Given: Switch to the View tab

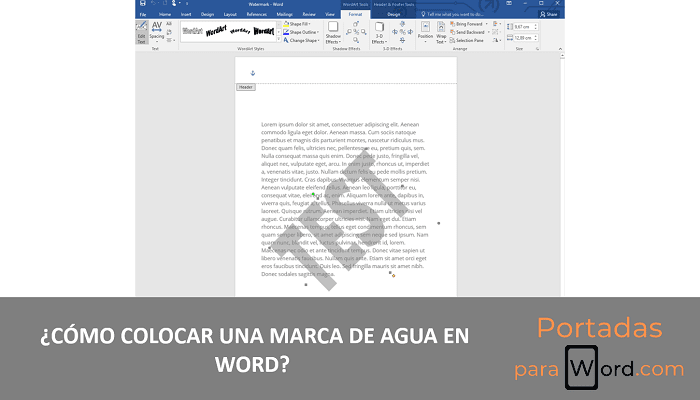Looking at the screenshot, I should [330, 14].
